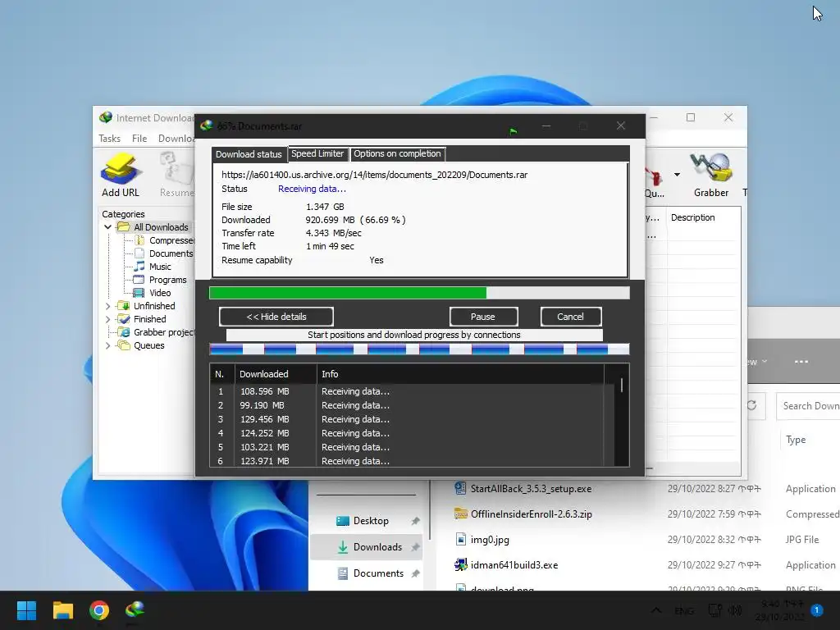Click the green flag icon in title bar
The width and height of the screenshot is (840, 630).
(514, 130)
